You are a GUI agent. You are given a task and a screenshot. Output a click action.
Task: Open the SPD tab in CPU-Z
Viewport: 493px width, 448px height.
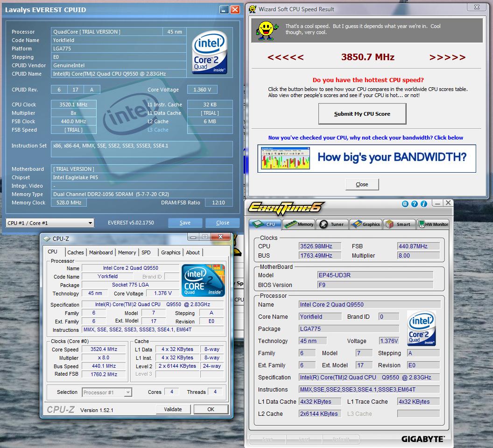(x=146, y=252)
